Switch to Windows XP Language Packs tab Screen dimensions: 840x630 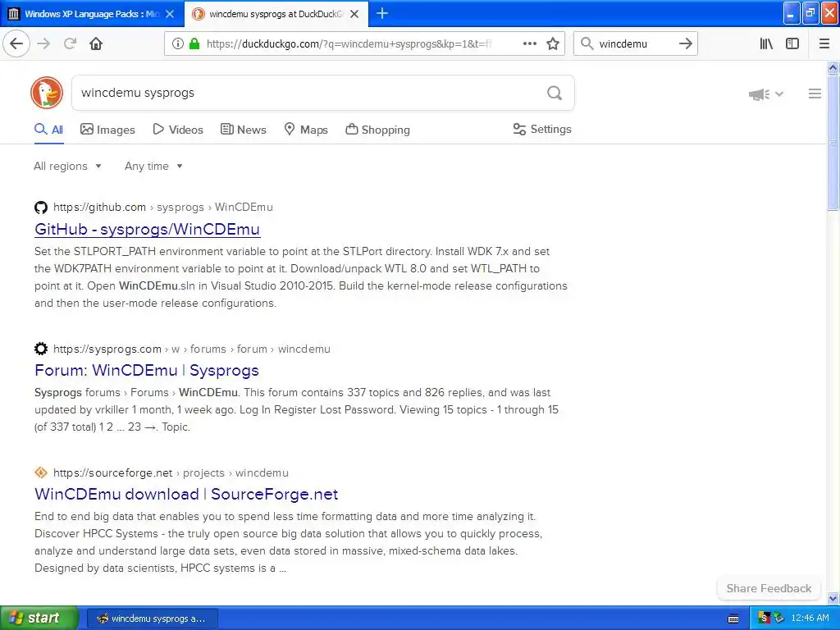[x=92, y=14]
